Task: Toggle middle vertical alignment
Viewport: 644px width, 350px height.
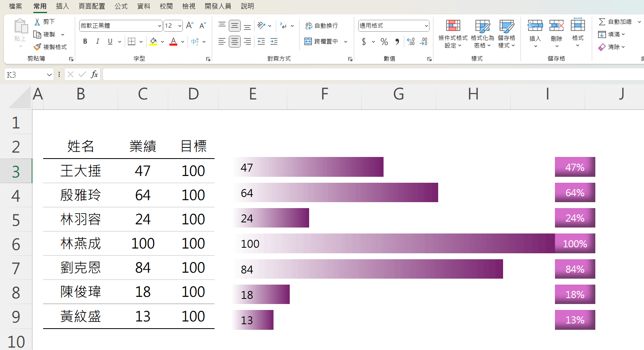Action: coord(235,26)
